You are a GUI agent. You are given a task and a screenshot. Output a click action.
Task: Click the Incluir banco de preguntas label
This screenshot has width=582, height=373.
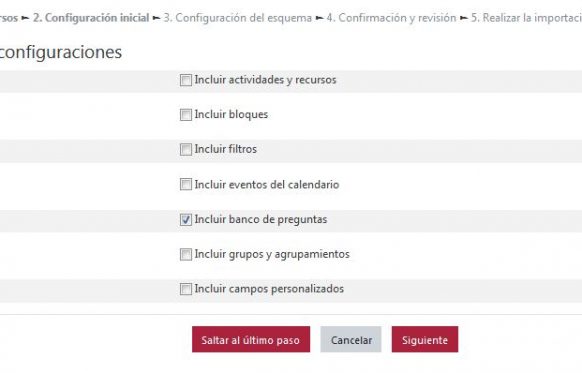point(261,220)
